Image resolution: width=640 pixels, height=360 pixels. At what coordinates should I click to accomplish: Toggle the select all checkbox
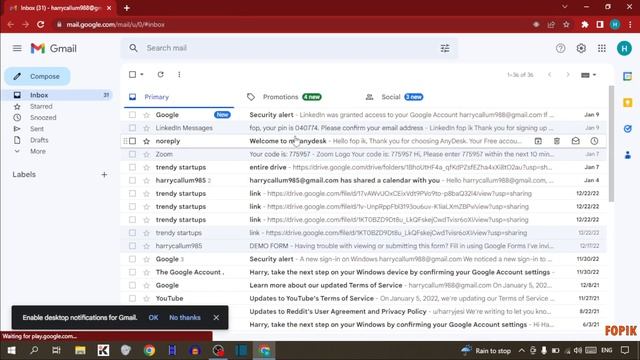click(132, 74)
